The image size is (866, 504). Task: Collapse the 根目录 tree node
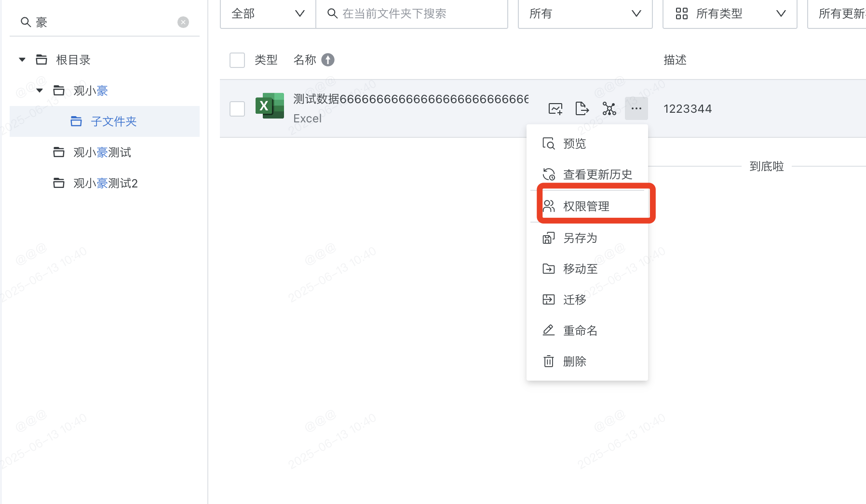(x=22, y=60)
